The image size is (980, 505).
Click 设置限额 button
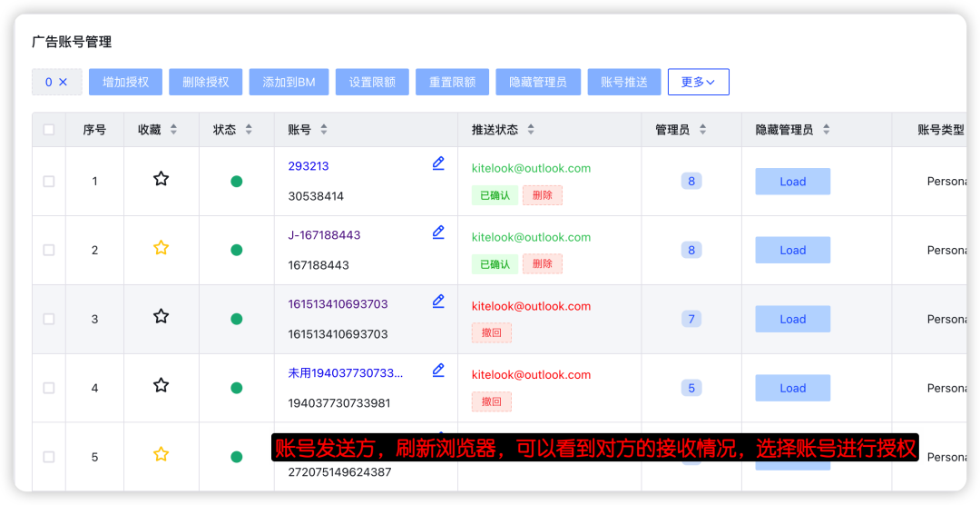point(373,82)
